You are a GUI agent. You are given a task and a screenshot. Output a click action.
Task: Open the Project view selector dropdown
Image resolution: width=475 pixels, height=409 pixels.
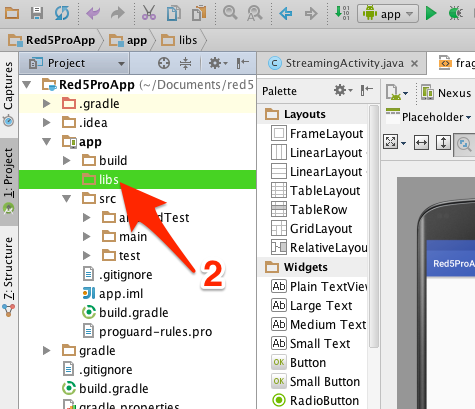click(74, 63)
